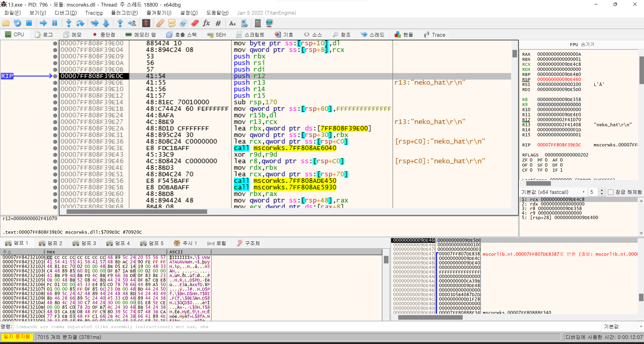Image resolution: width=644 pixels, height=344 pixels.
Task: Open the x64 fastcall calling convention dropdown
Action: [x=553, y=192]
